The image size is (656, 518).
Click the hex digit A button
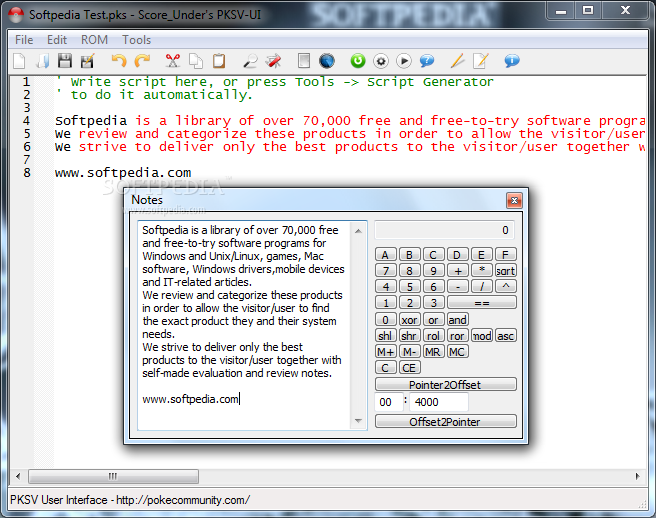tap(385, 254)
